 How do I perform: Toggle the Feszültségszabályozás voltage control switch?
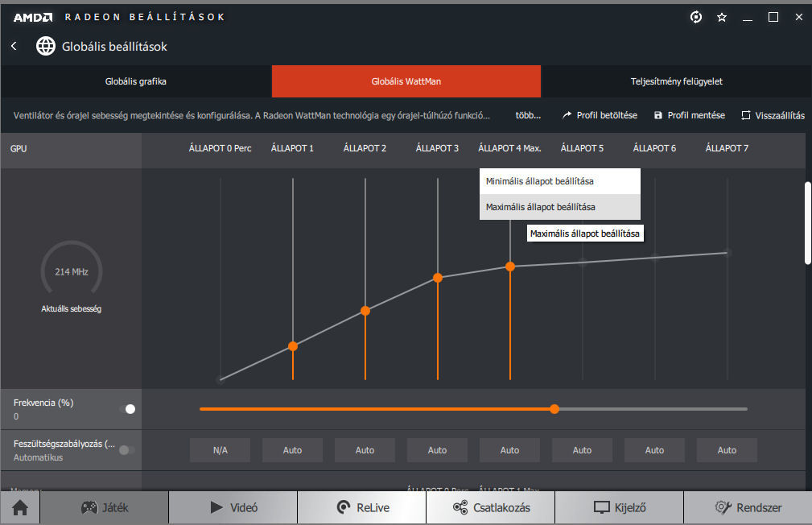coord(127,450)
